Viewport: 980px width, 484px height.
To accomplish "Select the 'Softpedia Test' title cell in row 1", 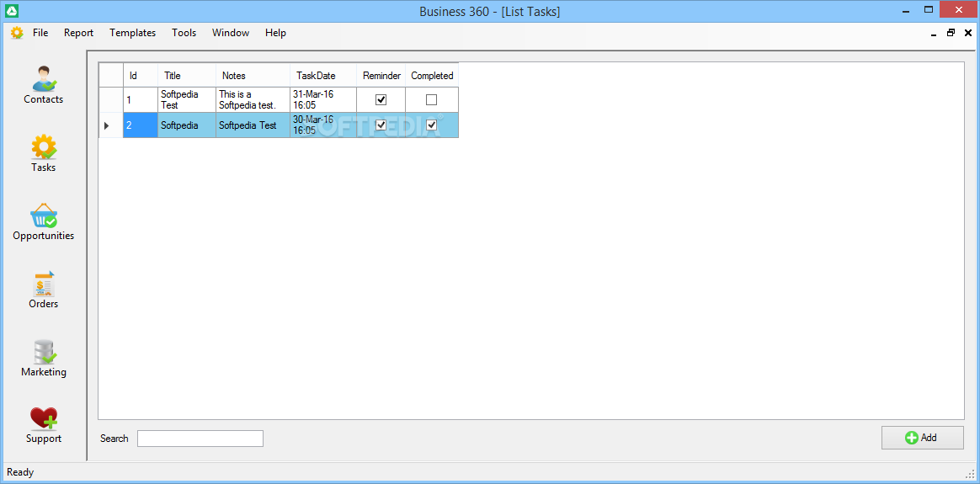I will [x=187, y=100].
